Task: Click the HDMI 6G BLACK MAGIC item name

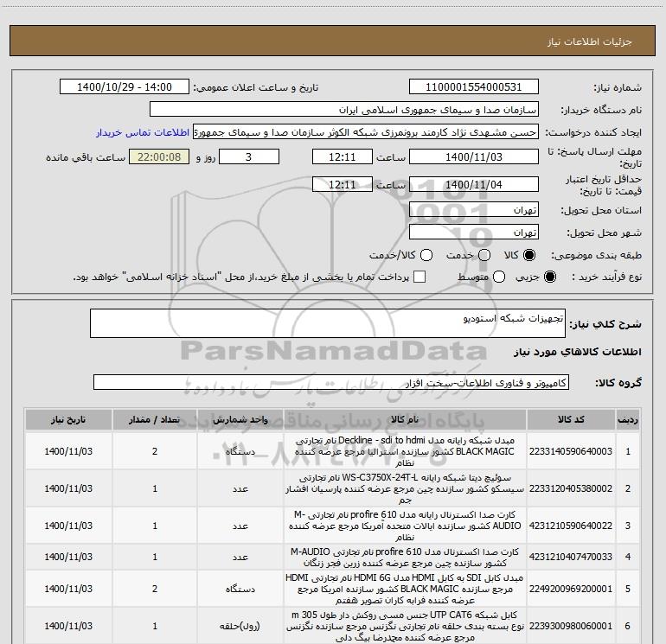Action: pos(405,589)
